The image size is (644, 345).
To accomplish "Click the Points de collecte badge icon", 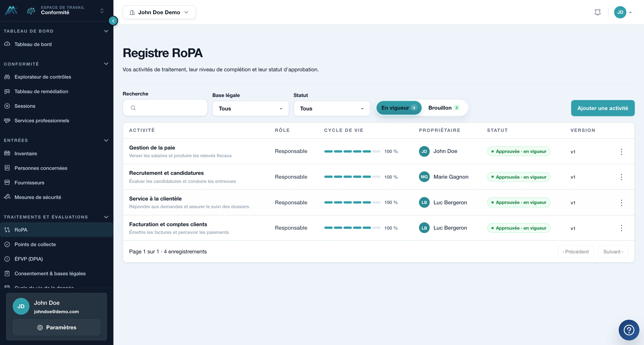I will 7,244.
